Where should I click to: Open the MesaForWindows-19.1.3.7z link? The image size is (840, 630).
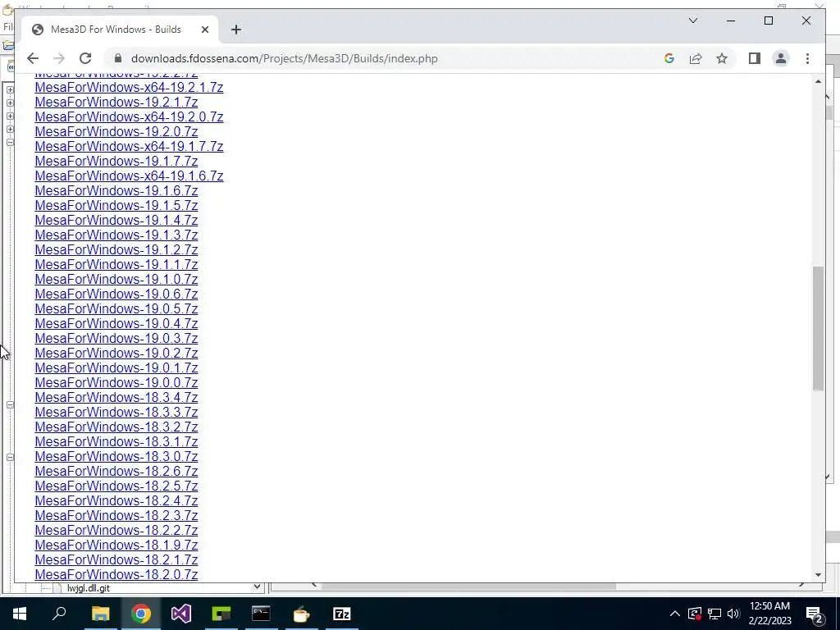click(x=116, y=235)
